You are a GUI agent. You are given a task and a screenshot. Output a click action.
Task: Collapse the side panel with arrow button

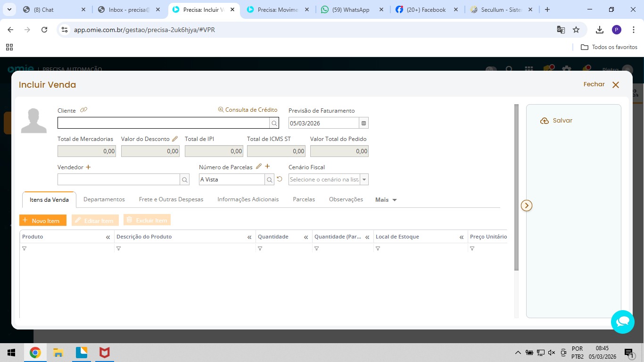click(x=527, y=206)
